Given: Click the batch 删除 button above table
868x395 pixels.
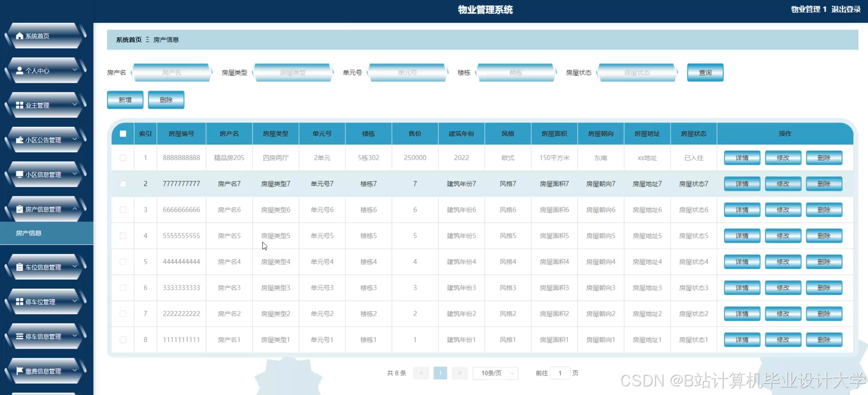Looking at the screenshot, I should pos(166,100).
